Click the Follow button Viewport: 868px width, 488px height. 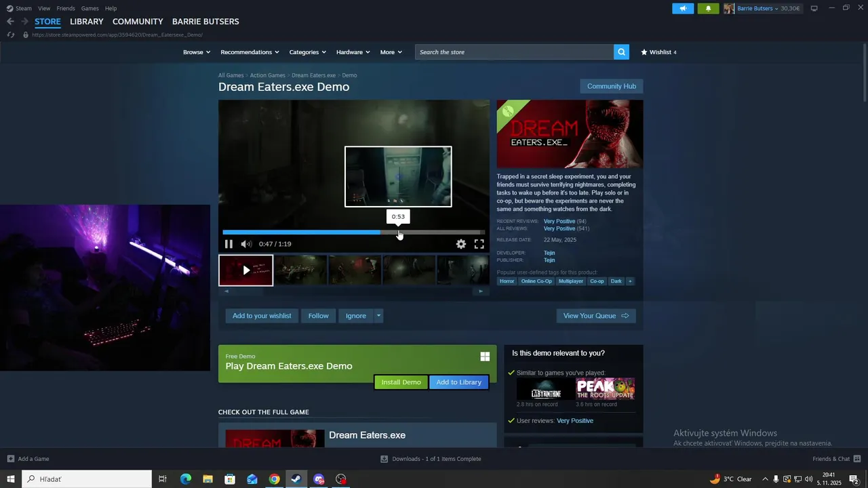point(319,316)
